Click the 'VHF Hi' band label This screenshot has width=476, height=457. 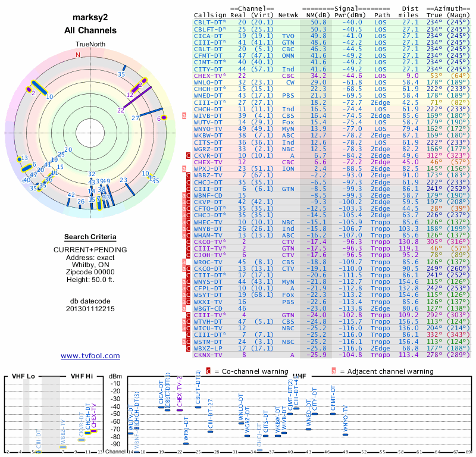(82, 377)
